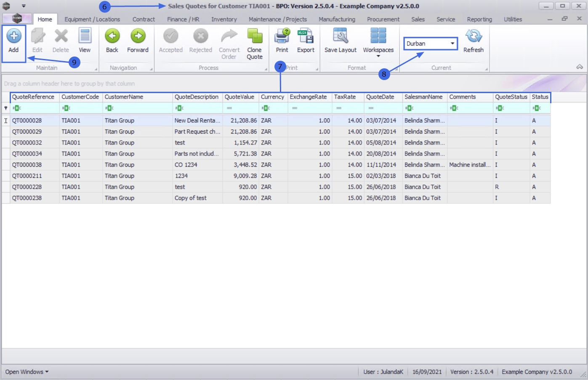Sort by QuoteReference column header
The width and height of the screenshot is (588, 380).
tap(35, 97)
